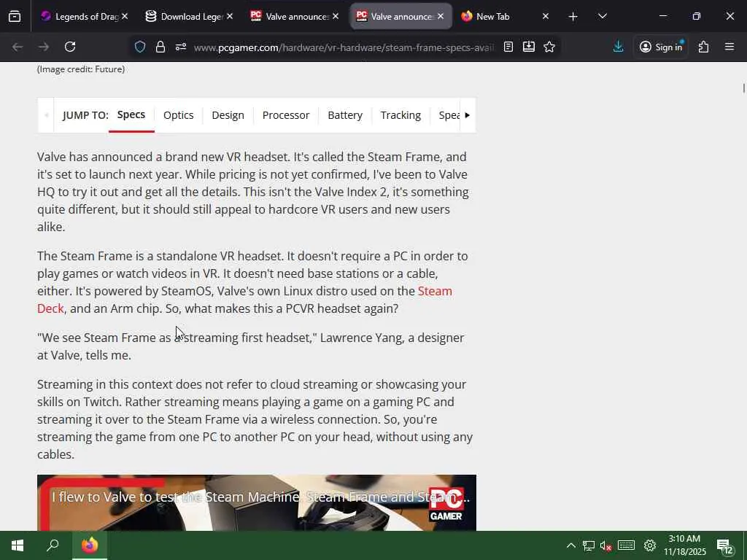Jump to Tracking section
The width and height of the screenshot is (747, 560).
(x=400, y=115)
